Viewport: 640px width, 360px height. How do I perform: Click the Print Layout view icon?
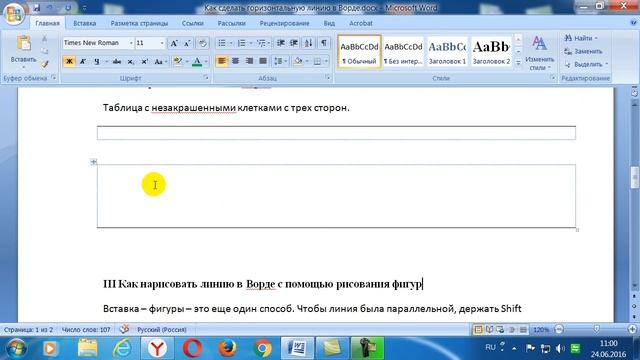478,329
